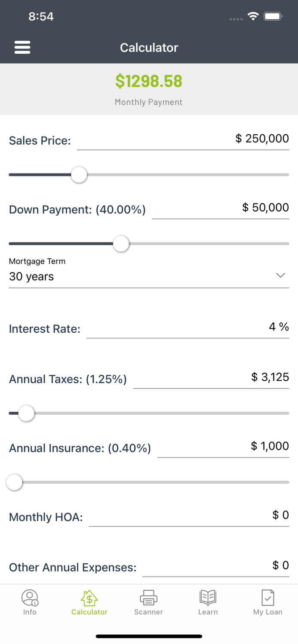
Task: Open the hamburger navigation menu
Action: pyautogui.click(x=22, y=47)
